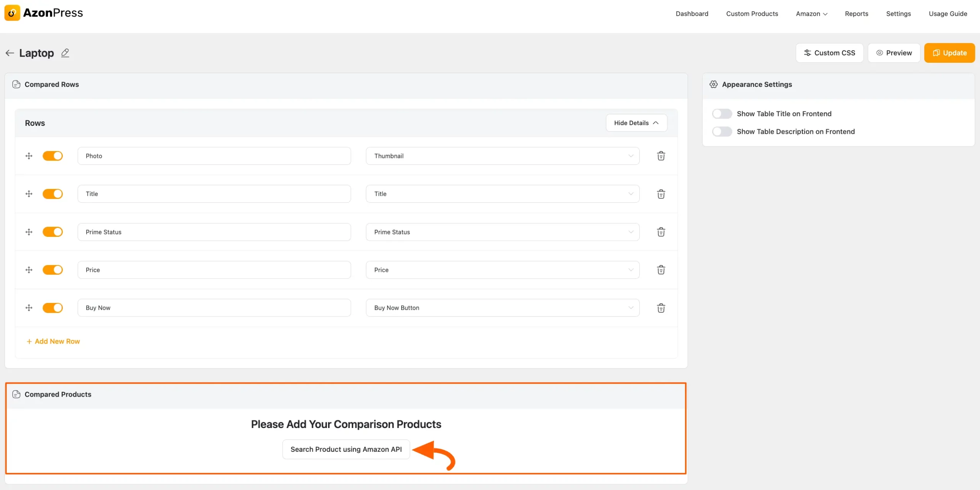Click the edit pencil beside the Laptop title

pos(65,53)
